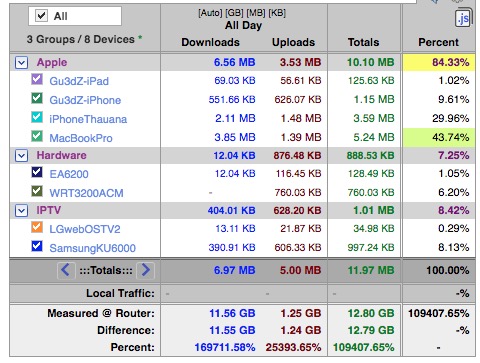The image size is (480, 363).
Task: Toggle iPhoneThauana checkbox
Action: (37, 117)
